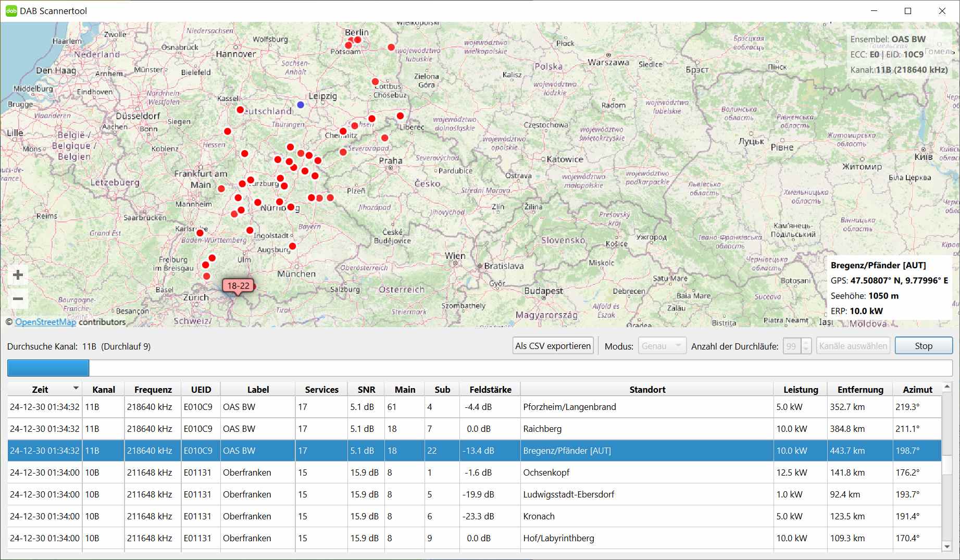Click the blue receiver location marker

point(301,105)
